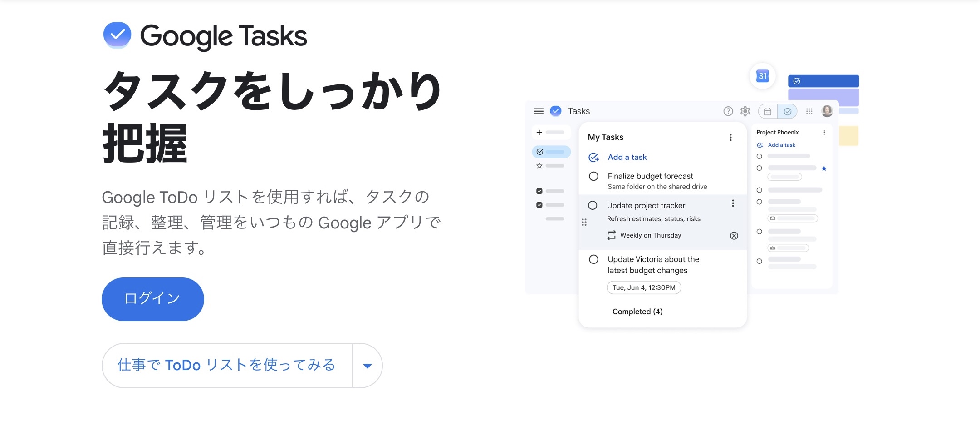This screenshot has height=421, width=980.
Task: Click the Project Phoenix list heading
Action: point(778,133)
